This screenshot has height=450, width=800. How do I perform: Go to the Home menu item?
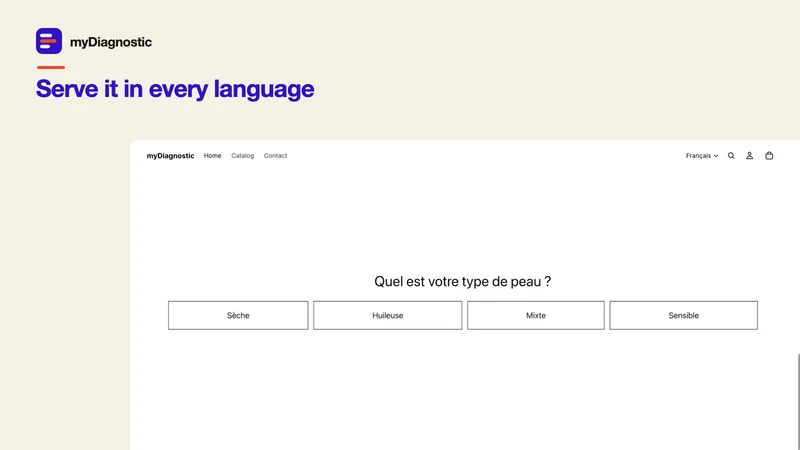pyautogui.click(x=212, y=156)
